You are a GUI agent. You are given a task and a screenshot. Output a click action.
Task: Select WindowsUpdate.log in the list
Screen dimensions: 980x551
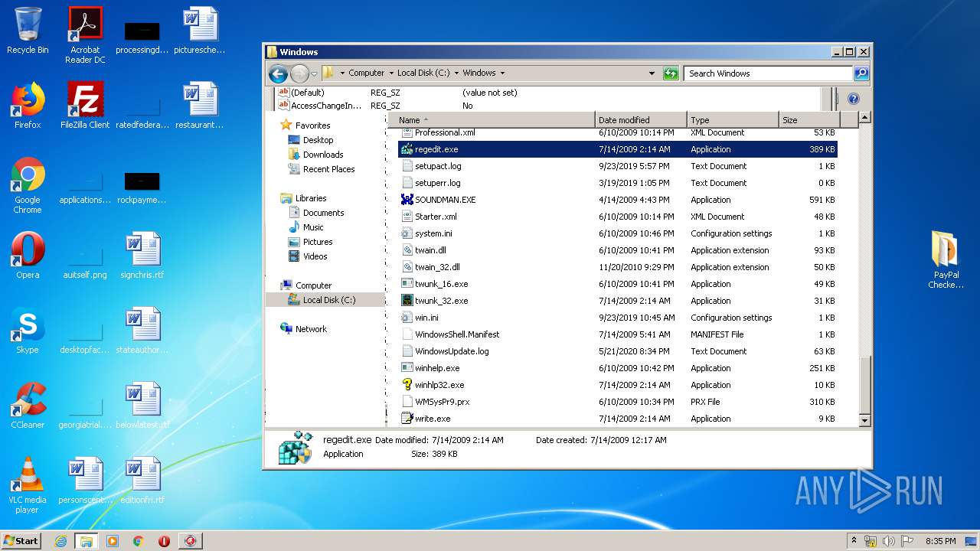[617, 351]
